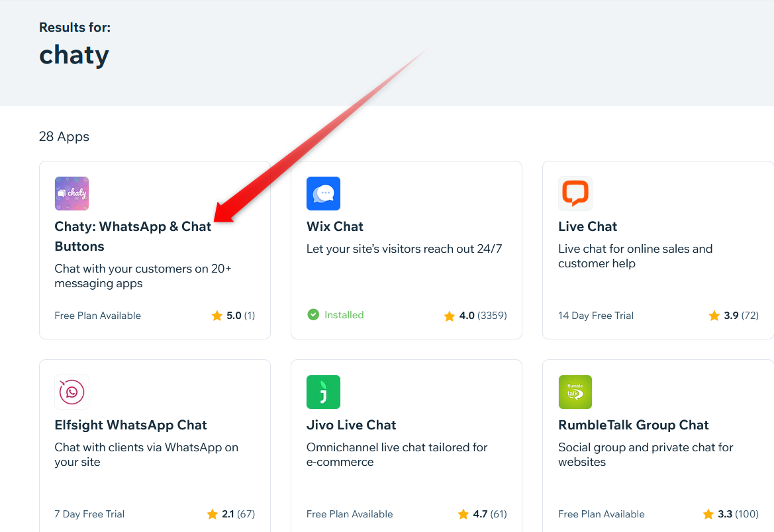Image resolution: width=774 pixels, height=532 pixels.
Task: Open the RumbleTalk Group Chat title
Action: click(x=634, y=425)
